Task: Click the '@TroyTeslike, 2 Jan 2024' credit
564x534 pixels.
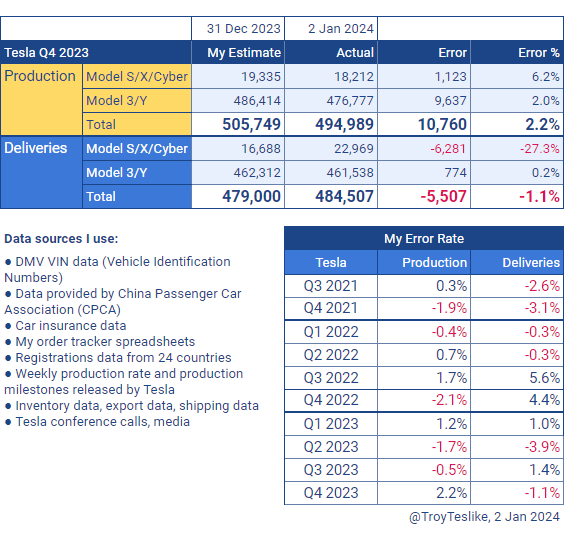Action: tap(485, 517)
